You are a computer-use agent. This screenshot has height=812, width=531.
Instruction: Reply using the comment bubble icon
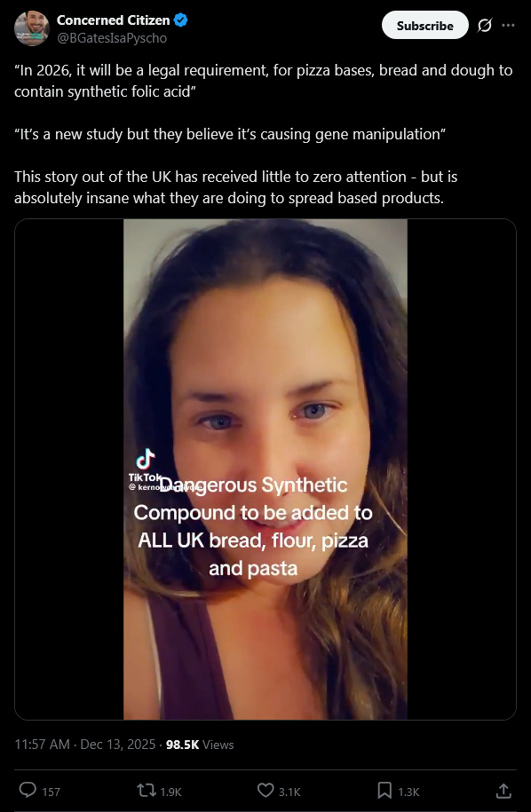pos(28,790)
